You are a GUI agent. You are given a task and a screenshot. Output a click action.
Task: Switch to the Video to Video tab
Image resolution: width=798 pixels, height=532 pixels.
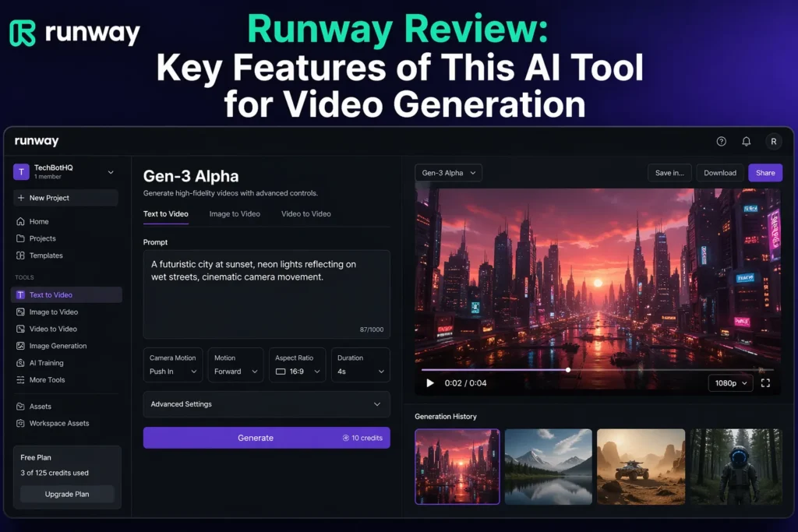(305, 214)
